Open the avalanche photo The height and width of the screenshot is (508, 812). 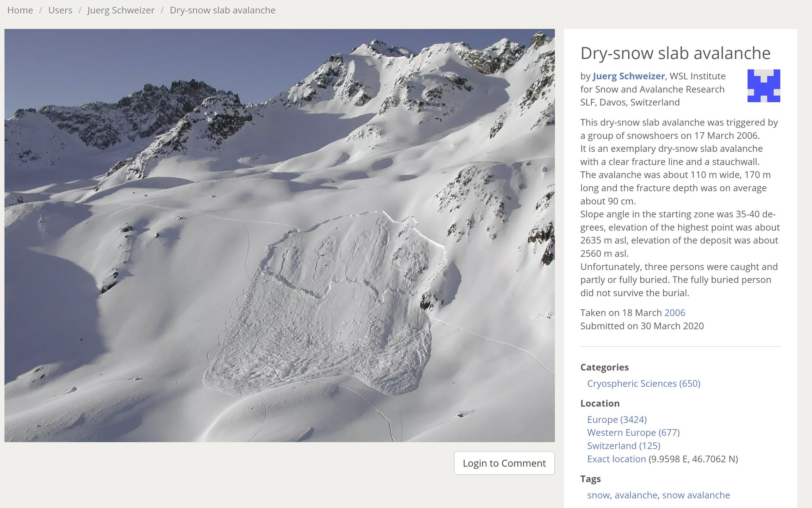click(x=279, y=235)
